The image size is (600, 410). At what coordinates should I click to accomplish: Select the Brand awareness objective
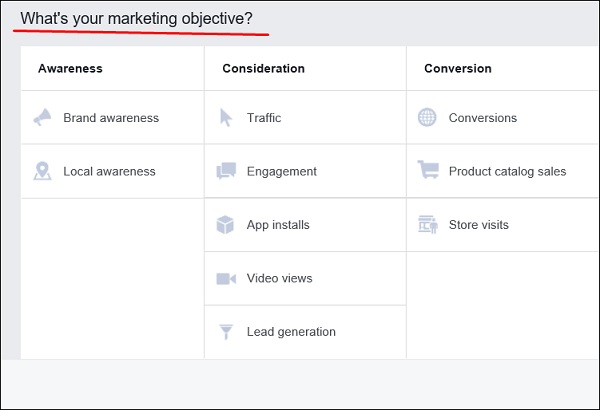pyautogui.click(x=111, y=118)
